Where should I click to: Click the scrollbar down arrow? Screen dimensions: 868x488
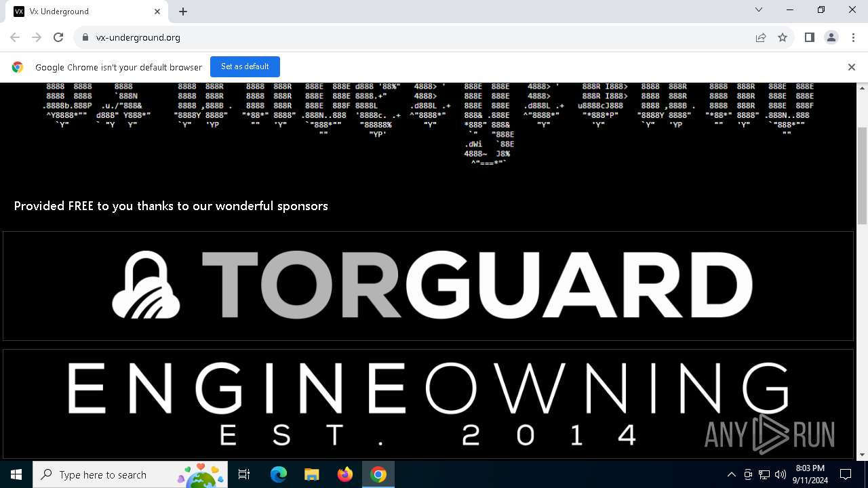point(863,455)
